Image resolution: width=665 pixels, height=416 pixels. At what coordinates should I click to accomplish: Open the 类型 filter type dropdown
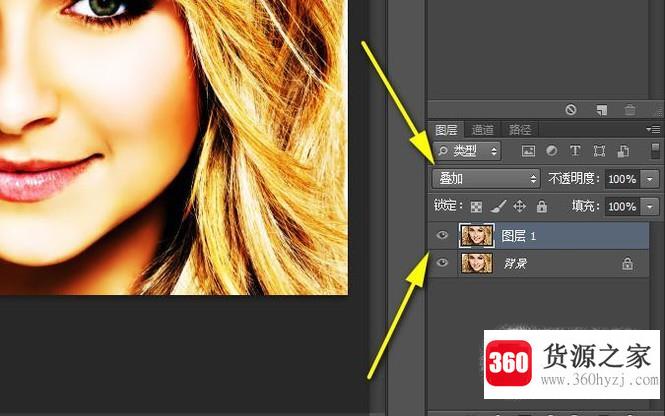pyautogui.click(x=467, y=151)
